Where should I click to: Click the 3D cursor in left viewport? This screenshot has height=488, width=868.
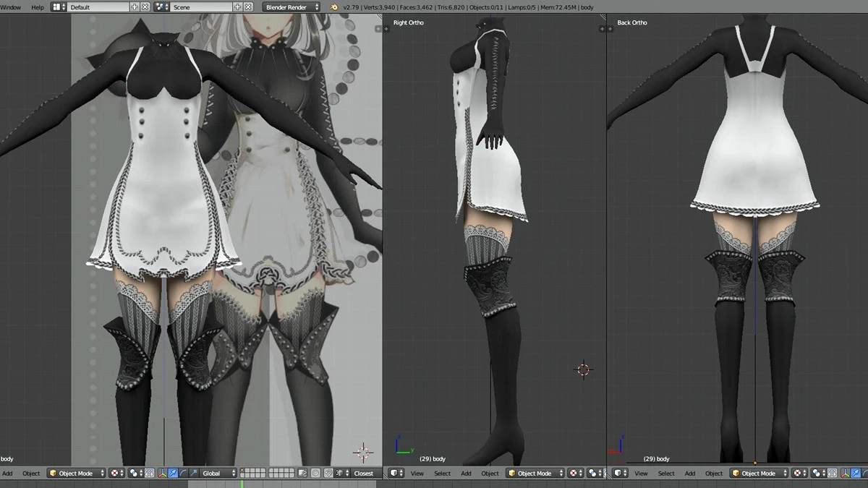(x=363, y=453)
